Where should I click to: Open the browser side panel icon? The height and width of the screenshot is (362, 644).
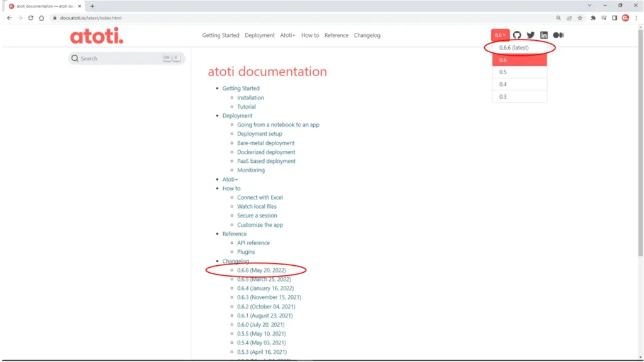click(x=614, y=18)
